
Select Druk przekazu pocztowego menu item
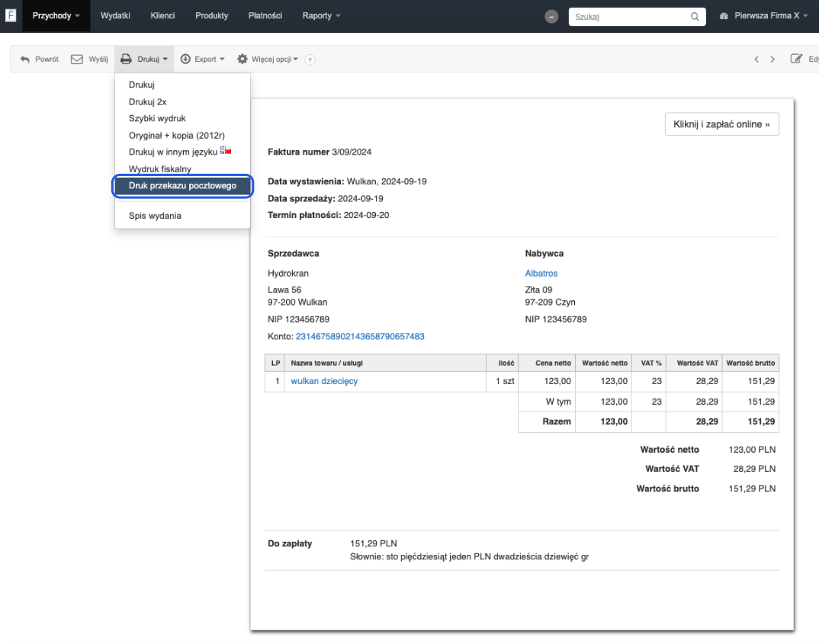click(x=182, y=186)
